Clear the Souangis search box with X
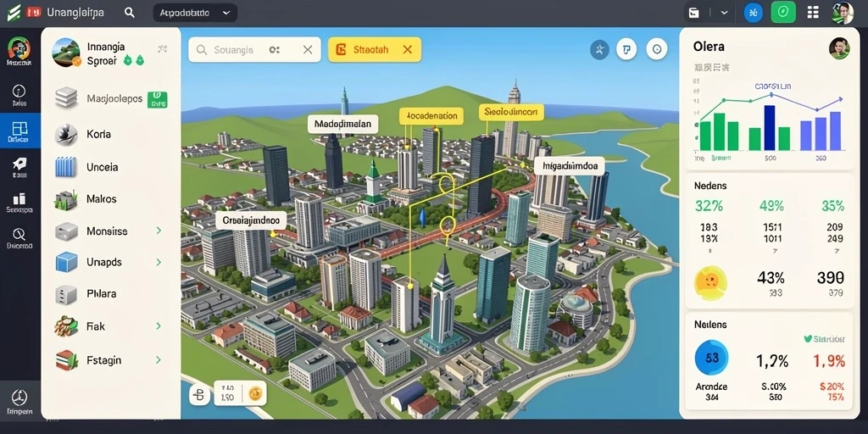Viewport: 868px width, 434px height. coord(308,50)
